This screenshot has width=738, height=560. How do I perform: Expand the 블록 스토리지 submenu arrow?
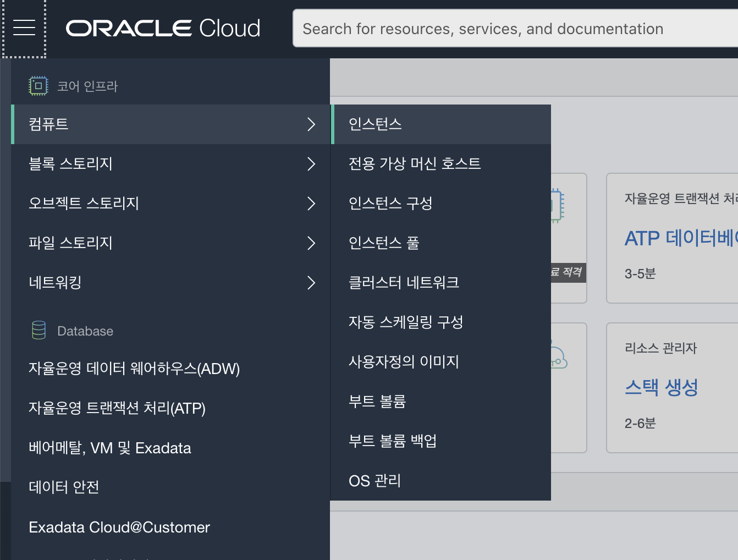tap(311, 164)
